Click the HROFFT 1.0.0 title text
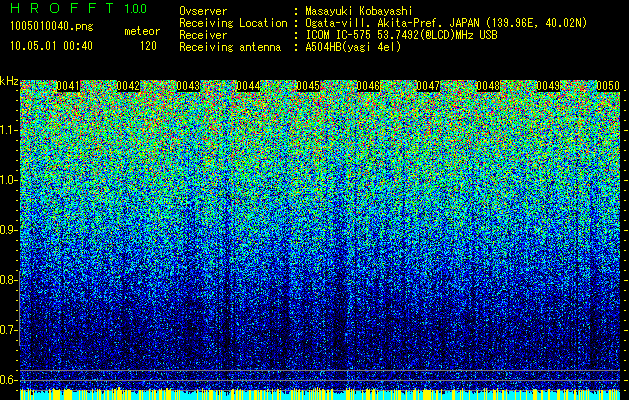This screenshot has height=400, width=629. pyautogui.click(x=78, y=8)
